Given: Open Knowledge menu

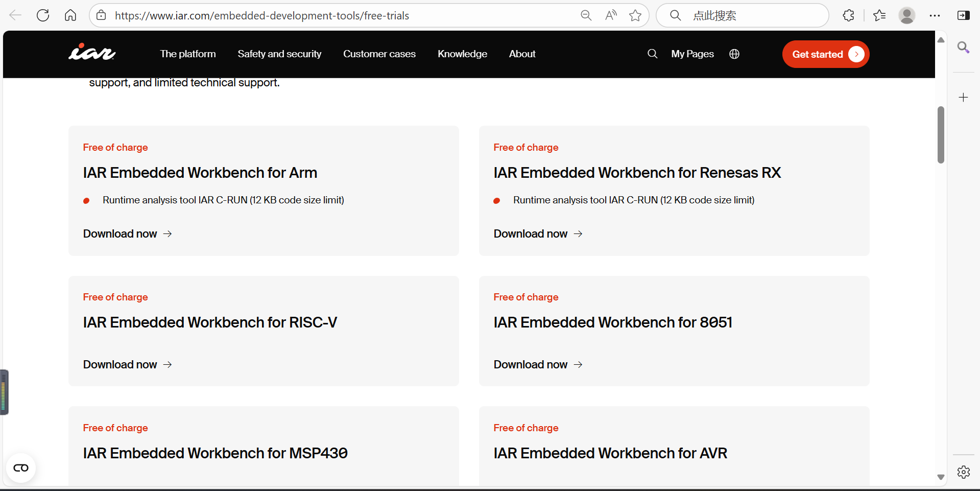Looking at the screenshot, I should (462, 54).
